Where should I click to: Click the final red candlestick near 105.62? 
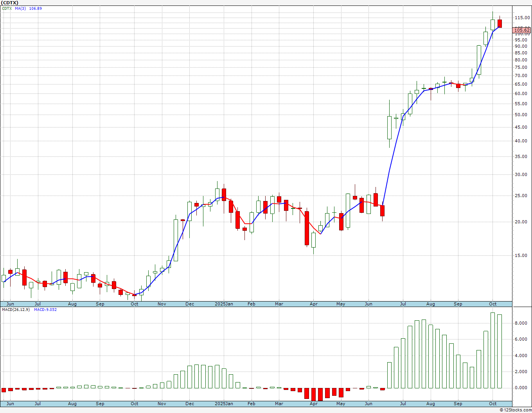coord(500,23)
